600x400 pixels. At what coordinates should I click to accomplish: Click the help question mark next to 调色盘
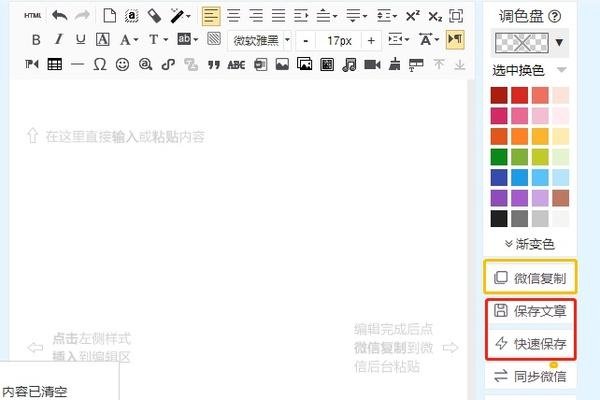[554, 16]
